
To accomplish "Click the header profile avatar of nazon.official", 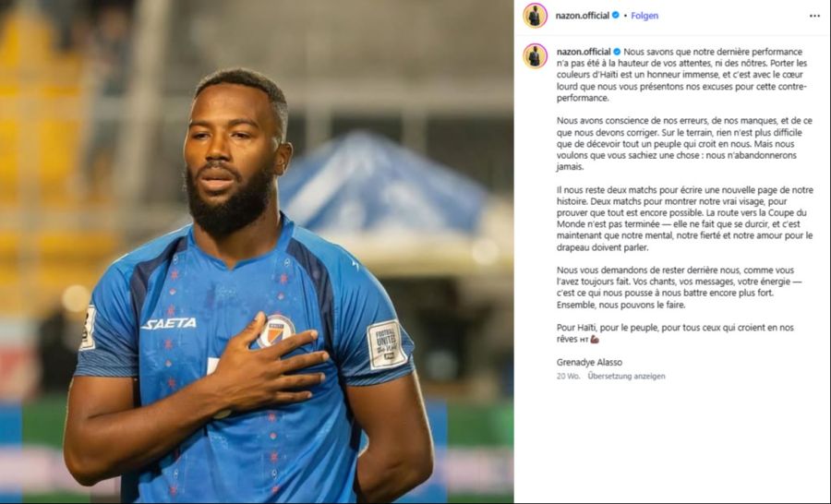I will (x=535, y=16).
